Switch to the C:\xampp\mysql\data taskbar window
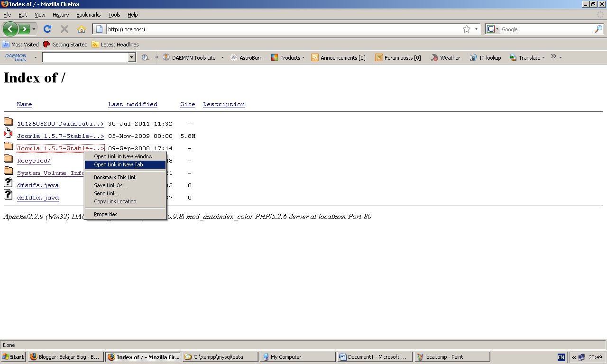607x364 pixels. [x=221, y=357]
